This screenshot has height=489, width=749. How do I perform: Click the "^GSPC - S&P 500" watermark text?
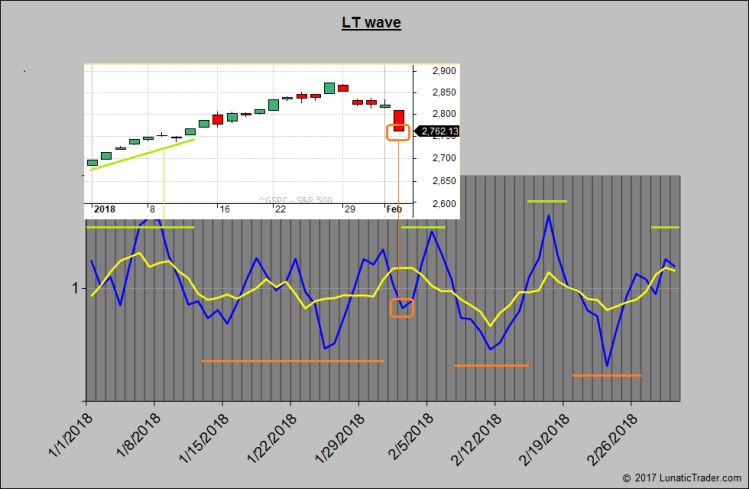pos(295,199)
